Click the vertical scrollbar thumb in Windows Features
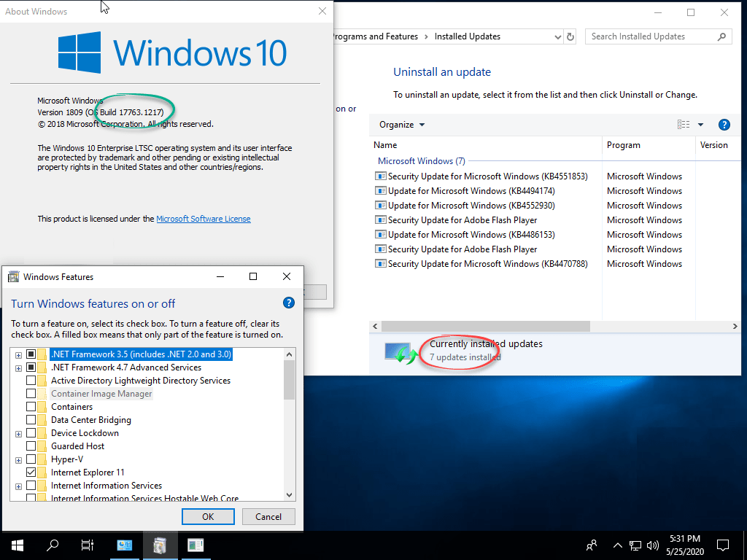 click(289, 379)
